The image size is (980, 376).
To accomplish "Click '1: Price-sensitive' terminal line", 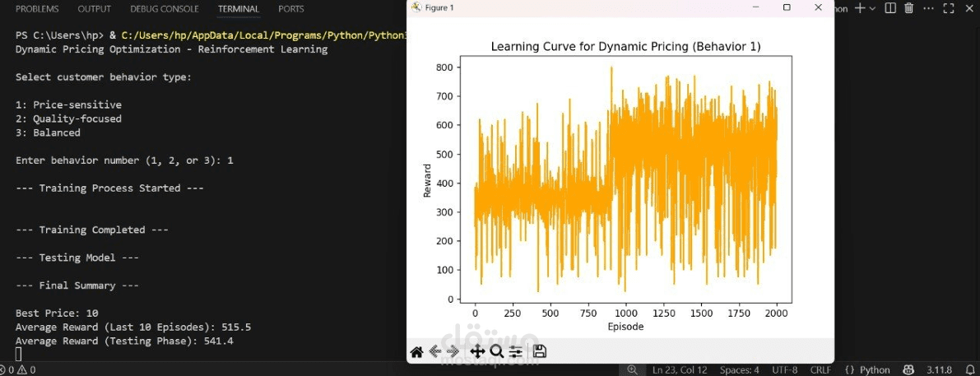I will click(x=69, y=104).
